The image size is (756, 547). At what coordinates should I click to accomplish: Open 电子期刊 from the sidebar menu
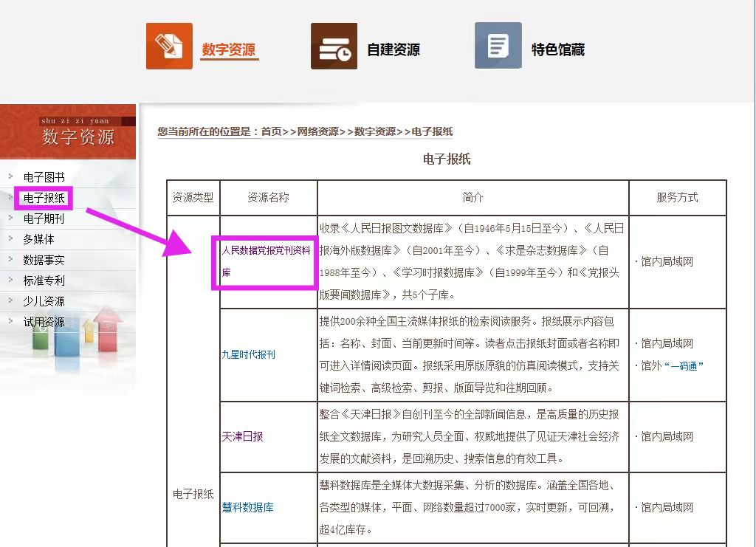44,219
